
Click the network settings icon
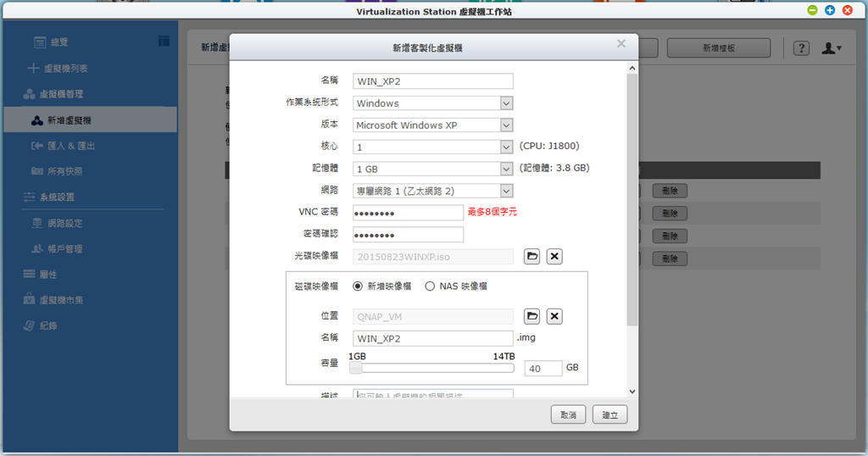[37, 223]
